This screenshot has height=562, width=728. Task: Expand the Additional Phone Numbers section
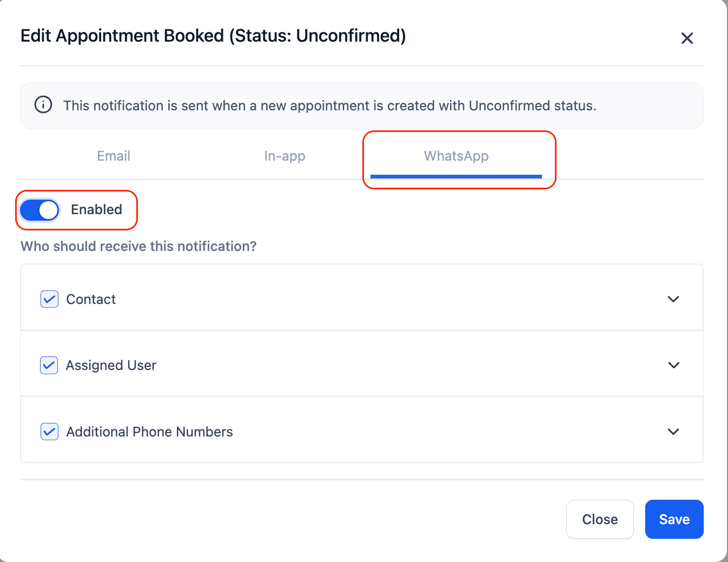(x=673, y=432)
